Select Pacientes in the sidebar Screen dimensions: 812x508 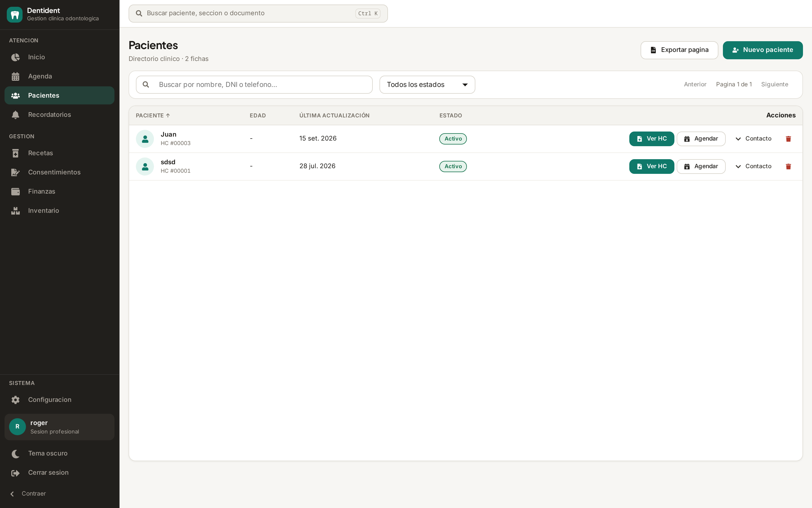59,95
